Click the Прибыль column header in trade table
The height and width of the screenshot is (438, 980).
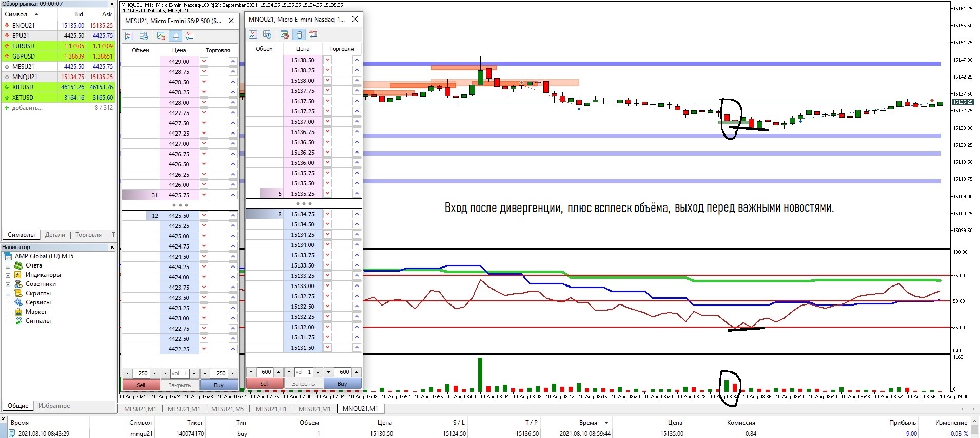902,423
